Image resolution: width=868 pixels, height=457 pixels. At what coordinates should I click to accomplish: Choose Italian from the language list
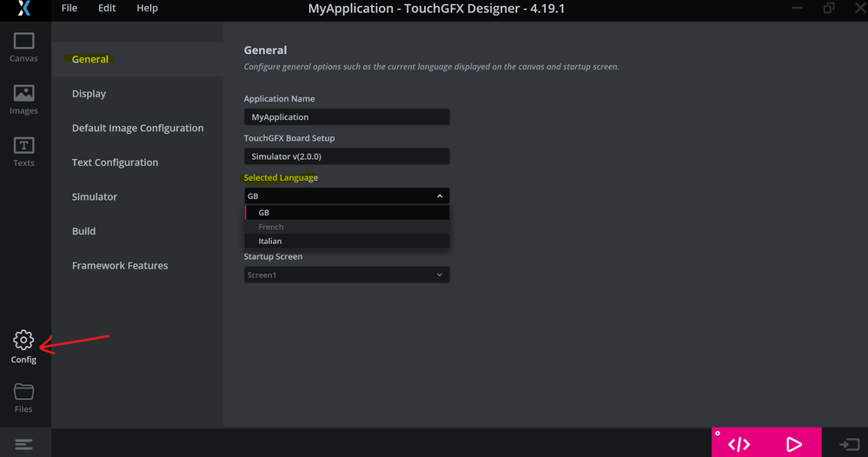coord(347,242)
